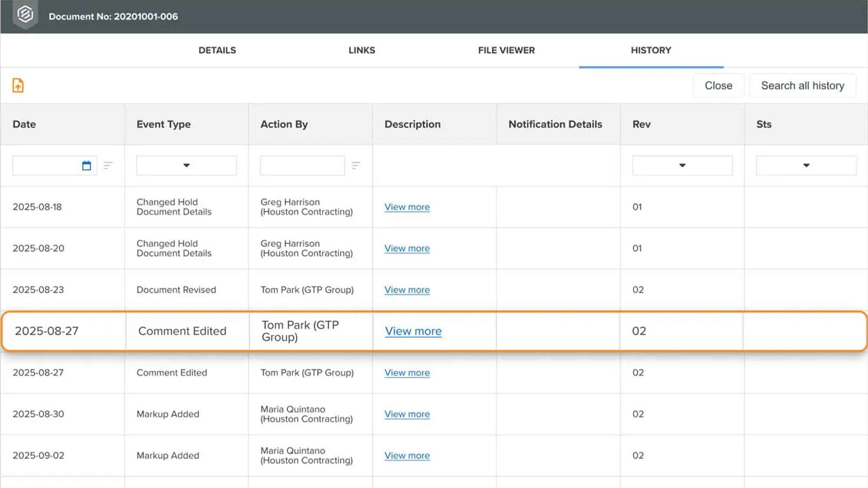Click the orange export document icon

pos(18,85)
